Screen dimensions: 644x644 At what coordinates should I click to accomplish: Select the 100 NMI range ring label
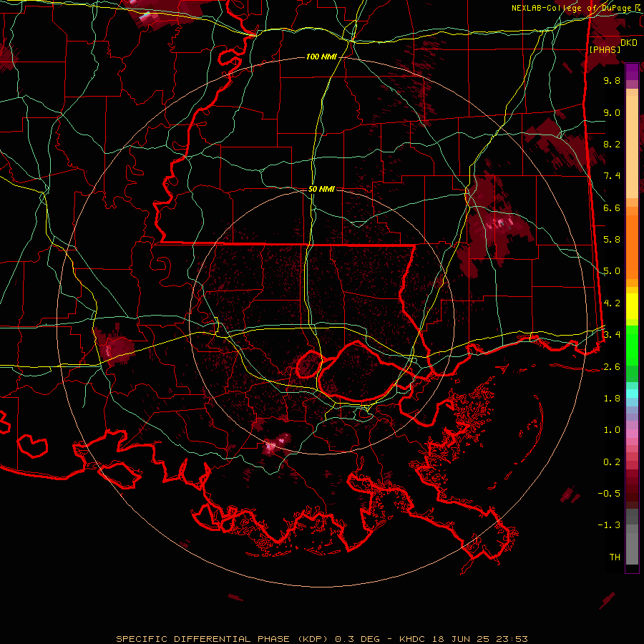[x=321, y=57]
